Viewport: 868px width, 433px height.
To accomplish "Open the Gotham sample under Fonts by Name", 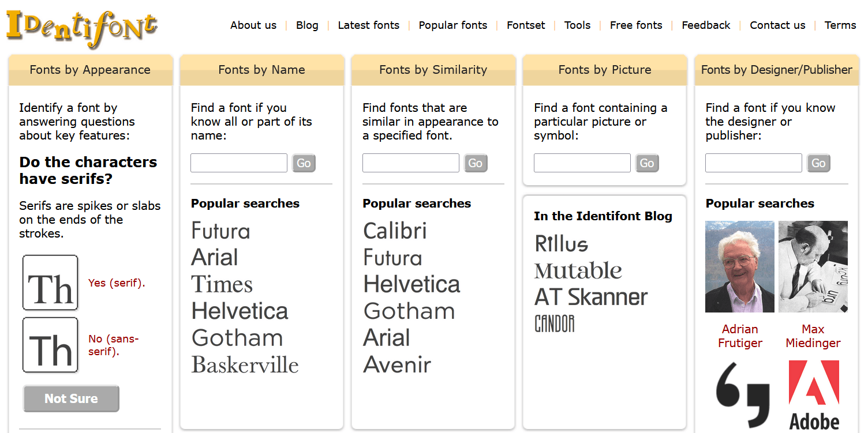I will pyautogui.click(x=237, y=338).
